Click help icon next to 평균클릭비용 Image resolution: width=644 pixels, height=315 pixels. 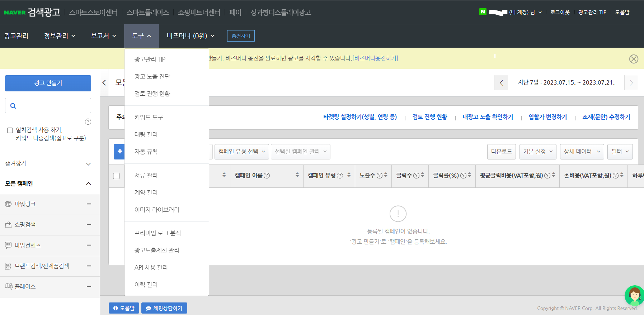pos(547,176)
